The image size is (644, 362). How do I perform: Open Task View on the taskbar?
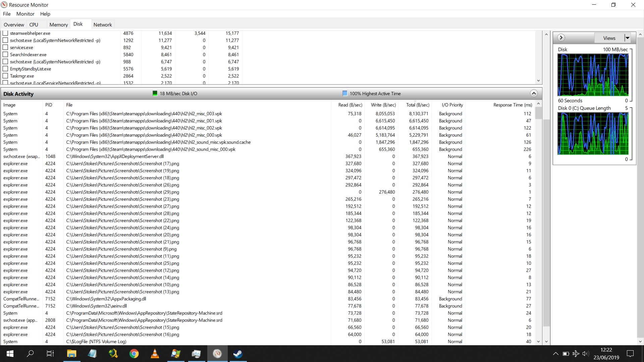click(50, 354)
